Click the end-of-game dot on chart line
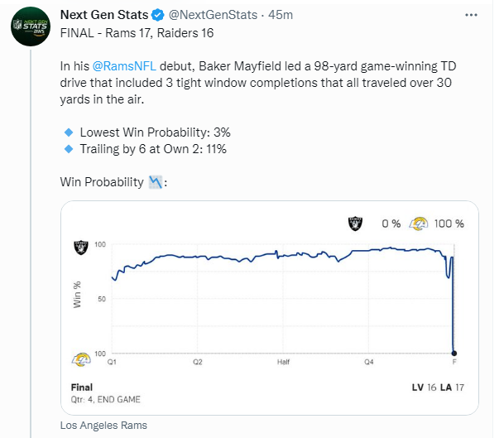 point(454,353)
